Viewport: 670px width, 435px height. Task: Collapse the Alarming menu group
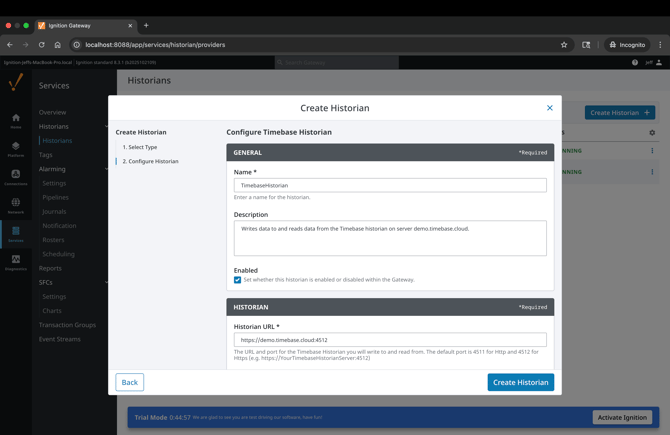pyautogui.click(x=106, y=169)
